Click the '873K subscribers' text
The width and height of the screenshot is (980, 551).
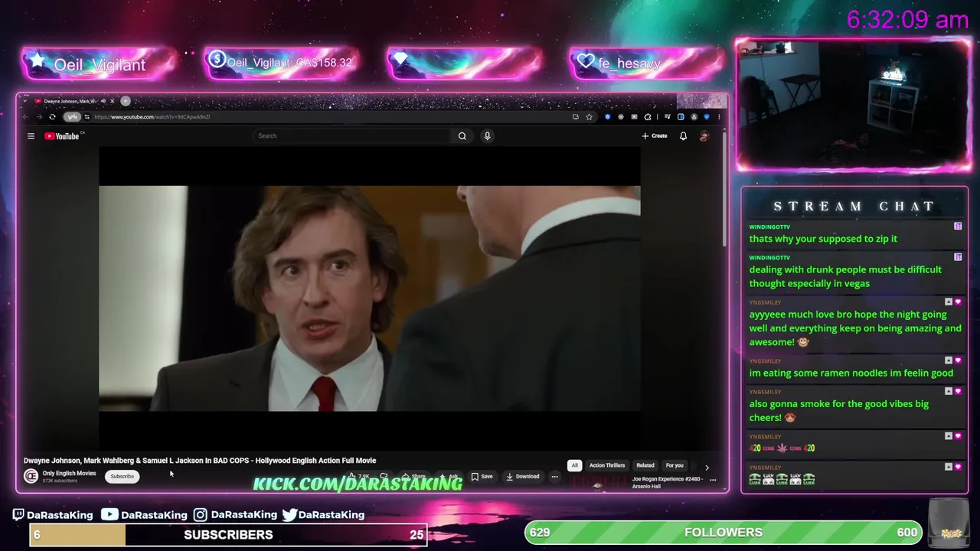tap(60, 481)
